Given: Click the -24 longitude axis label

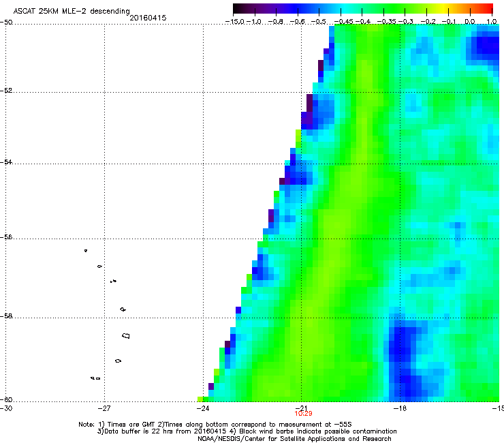Looking at the screenshot, I should click(203, 408).
